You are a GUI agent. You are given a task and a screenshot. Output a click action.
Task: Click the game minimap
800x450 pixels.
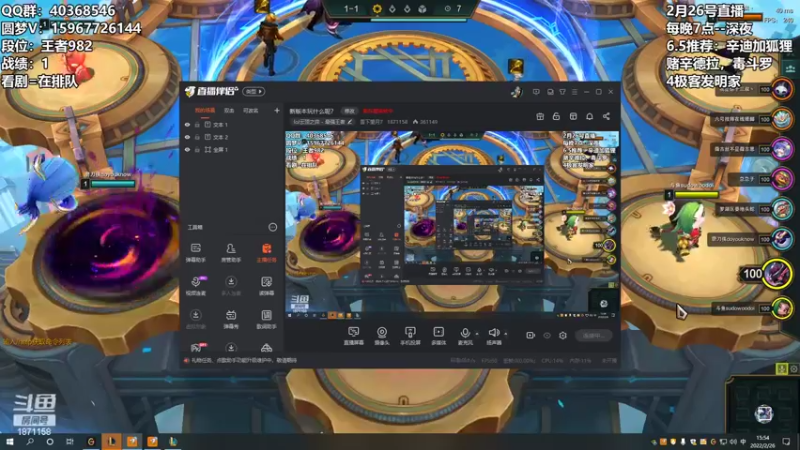[x=764, y=405]
